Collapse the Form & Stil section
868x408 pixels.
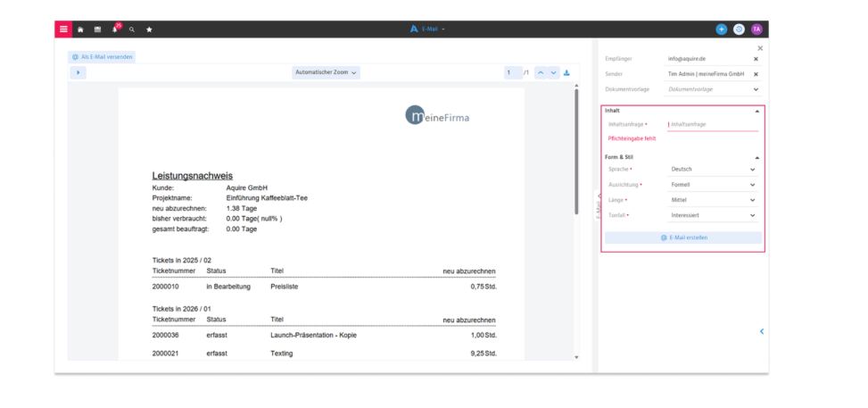757,157
